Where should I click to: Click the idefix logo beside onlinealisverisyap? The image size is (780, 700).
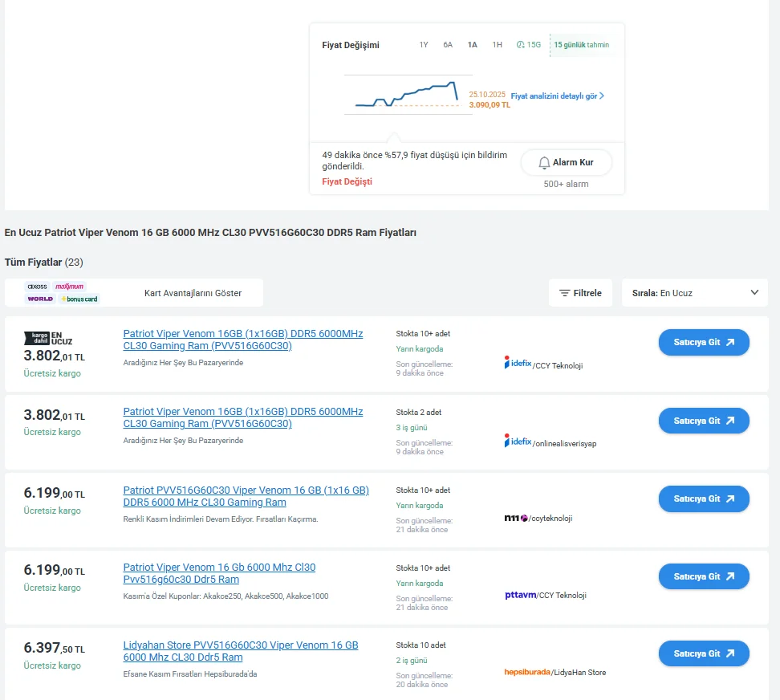click(518, 441)
